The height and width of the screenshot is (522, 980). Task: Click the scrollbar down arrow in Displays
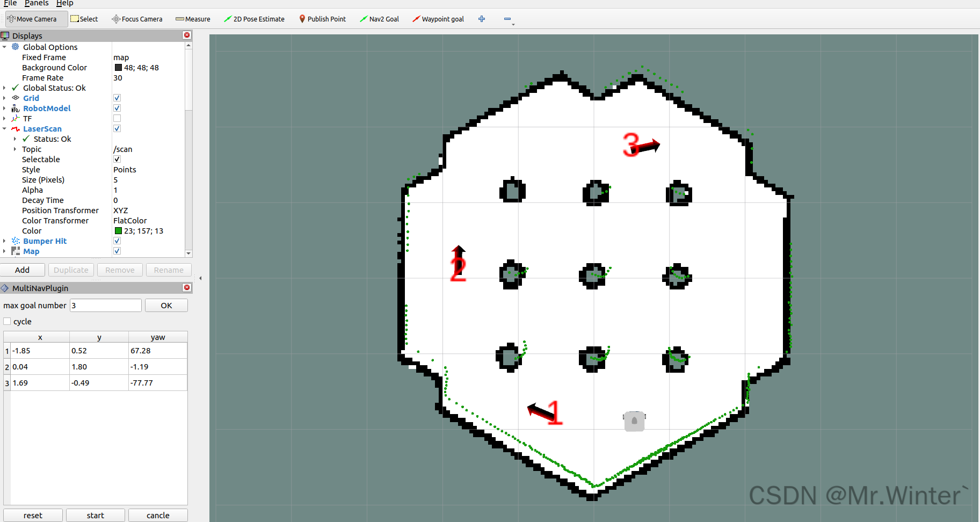188,253
